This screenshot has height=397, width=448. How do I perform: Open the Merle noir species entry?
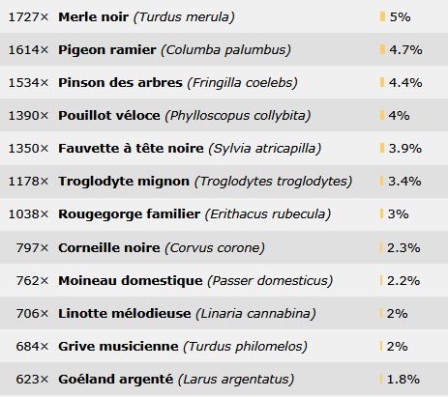click(93, 17)
